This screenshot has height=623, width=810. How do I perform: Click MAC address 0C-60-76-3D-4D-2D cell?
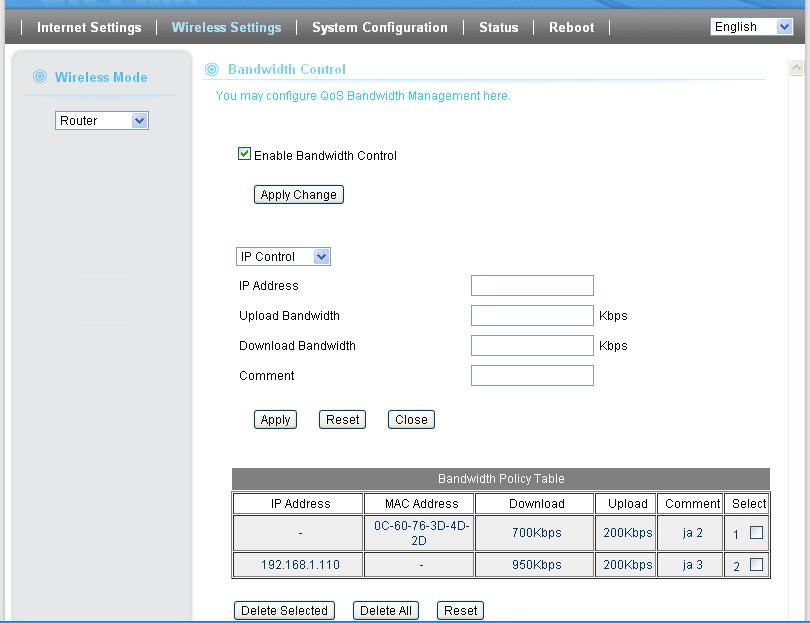click(x=419, y=533)
